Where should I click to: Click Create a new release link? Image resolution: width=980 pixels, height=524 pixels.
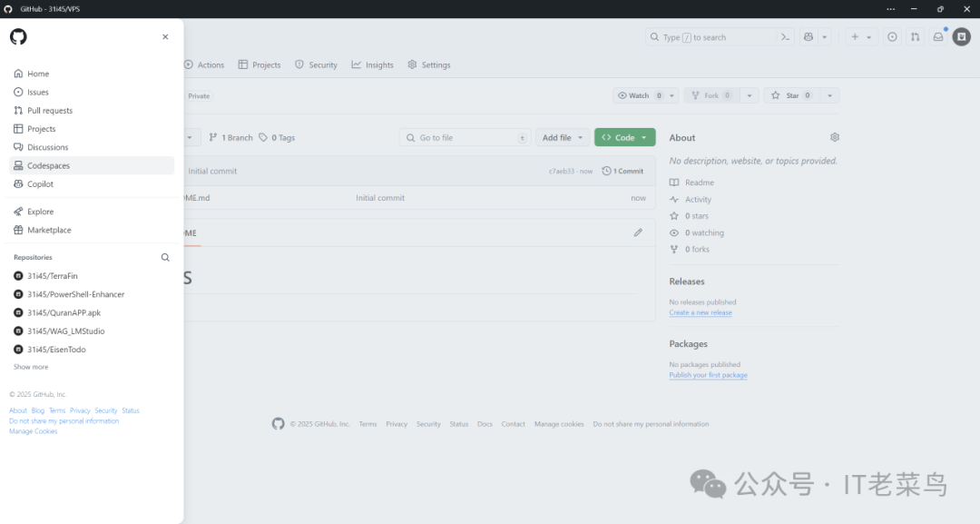701,312
